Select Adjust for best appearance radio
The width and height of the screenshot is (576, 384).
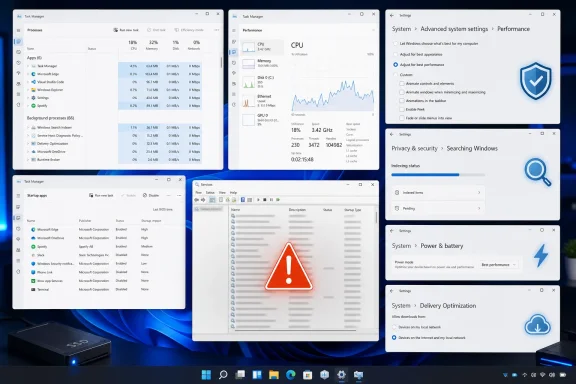(396, 54)
